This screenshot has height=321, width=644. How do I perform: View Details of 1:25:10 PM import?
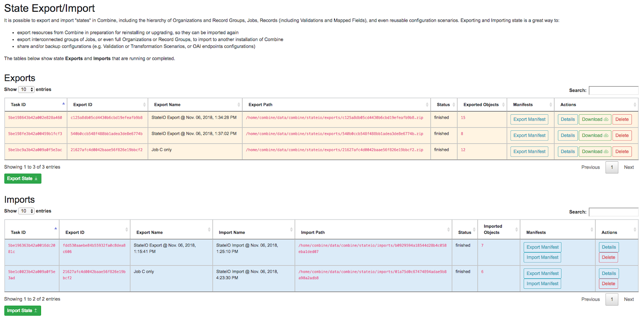click(x=609, y=247)
